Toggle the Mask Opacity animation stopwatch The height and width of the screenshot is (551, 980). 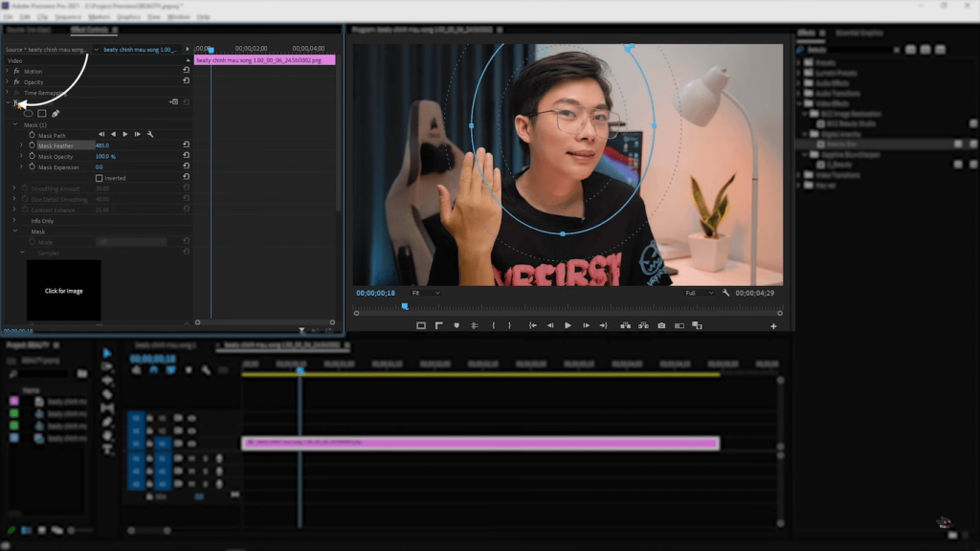coord(33,157)
